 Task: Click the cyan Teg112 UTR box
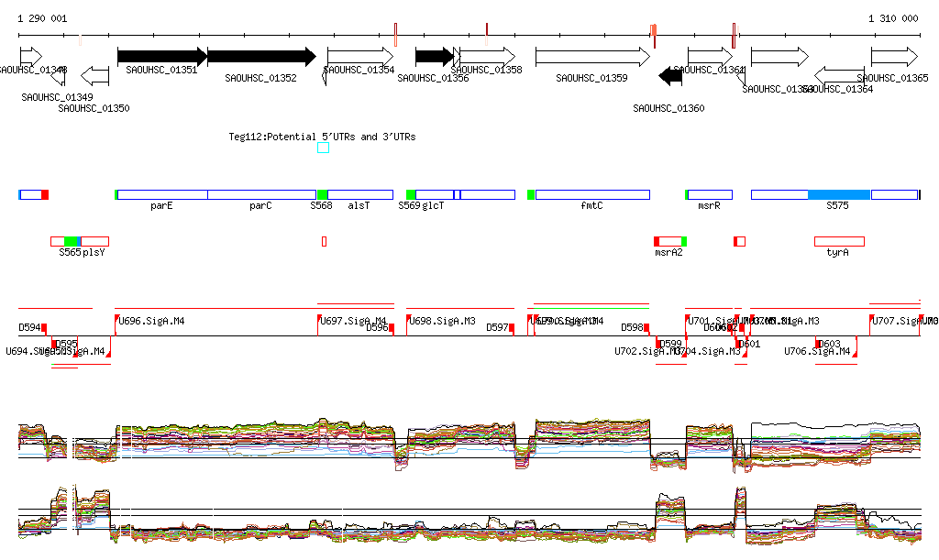(x=323, y=148)
